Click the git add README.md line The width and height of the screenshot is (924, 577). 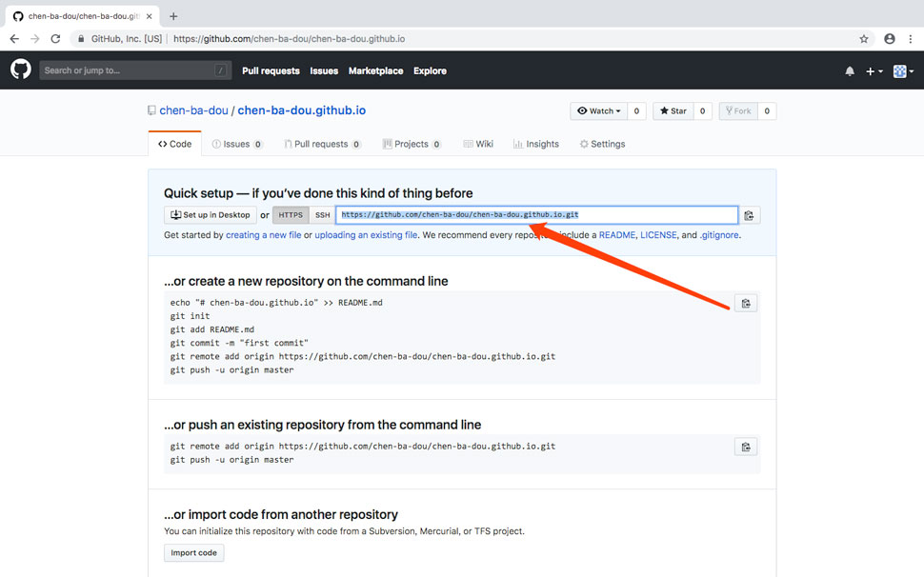[212, 329]
